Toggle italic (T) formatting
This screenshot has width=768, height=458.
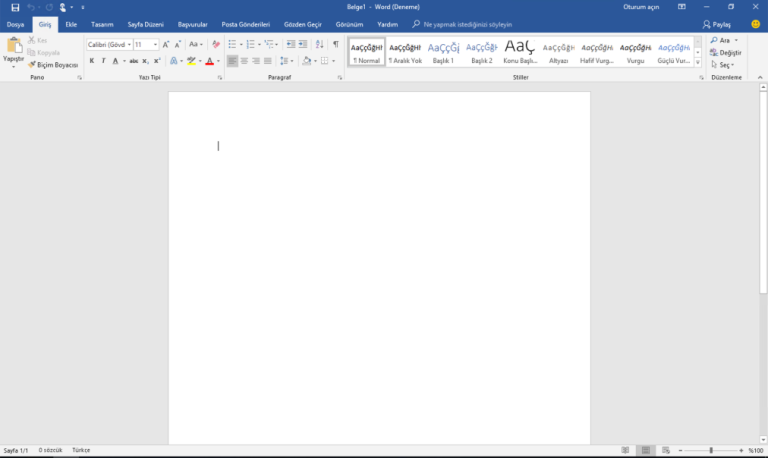103,61
